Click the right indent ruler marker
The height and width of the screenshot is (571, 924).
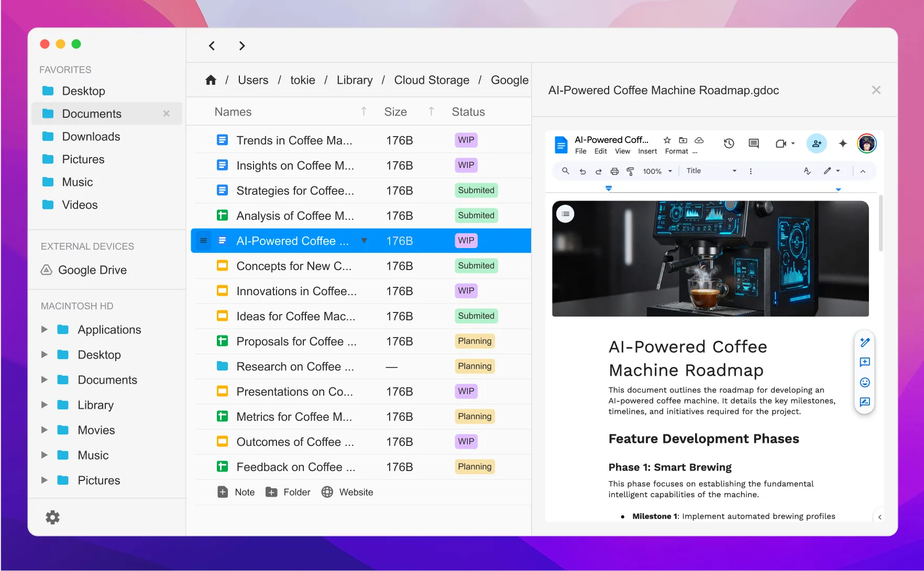838,189
